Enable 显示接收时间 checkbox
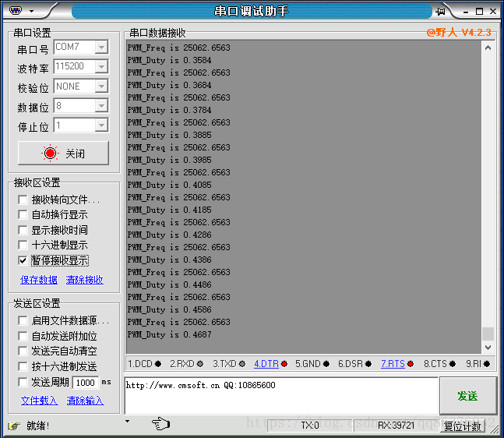 tap(23, 230)
